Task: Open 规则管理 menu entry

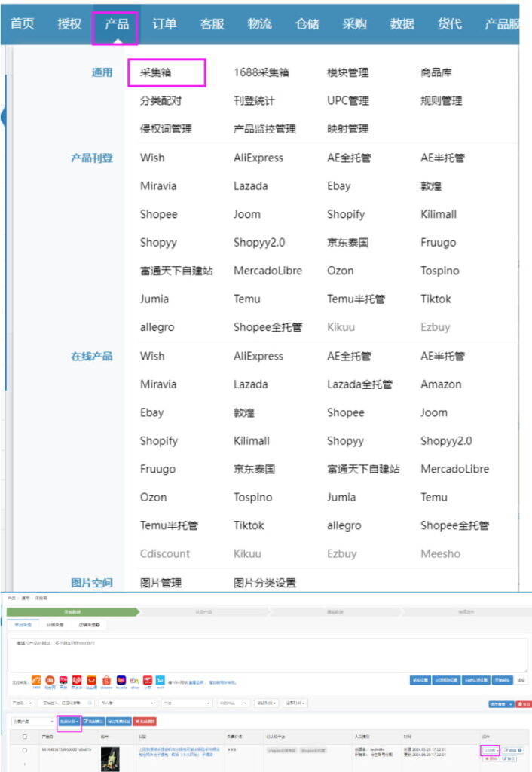Action: pos(442,100)
